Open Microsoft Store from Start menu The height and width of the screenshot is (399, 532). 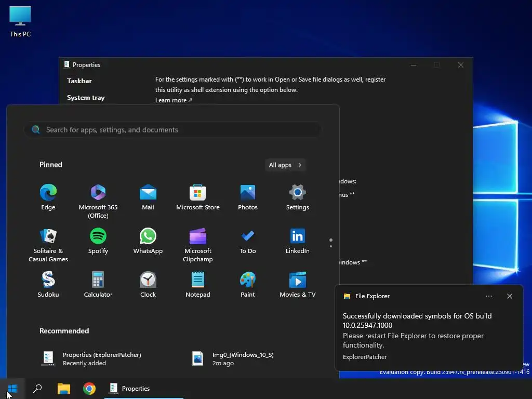point(198,197)
